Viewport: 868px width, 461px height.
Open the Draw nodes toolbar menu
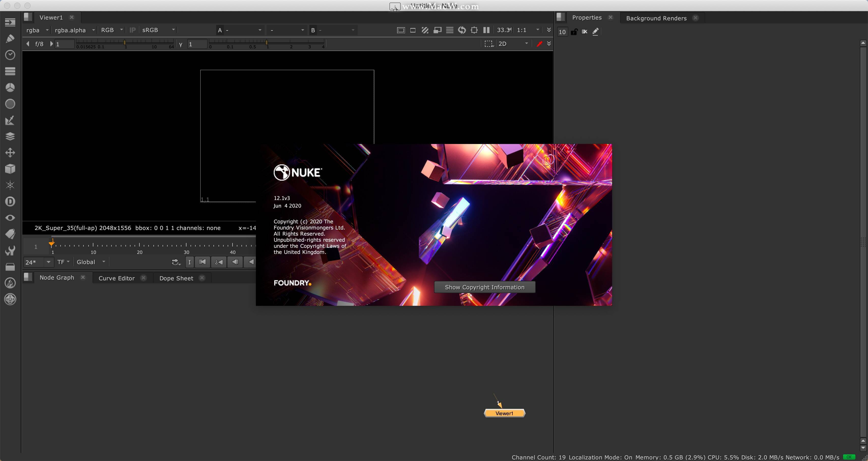click(10, 38)
